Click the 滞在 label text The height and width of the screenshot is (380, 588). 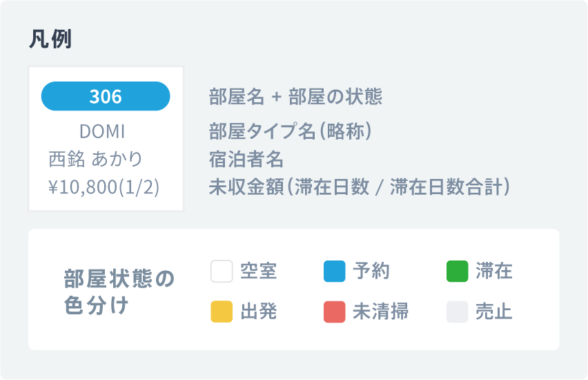coord(494,271)
